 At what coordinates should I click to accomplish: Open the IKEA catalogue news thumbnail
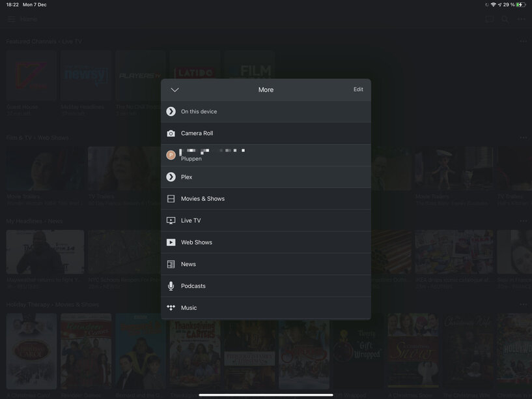pyautogui.click(x=454, y=252)
